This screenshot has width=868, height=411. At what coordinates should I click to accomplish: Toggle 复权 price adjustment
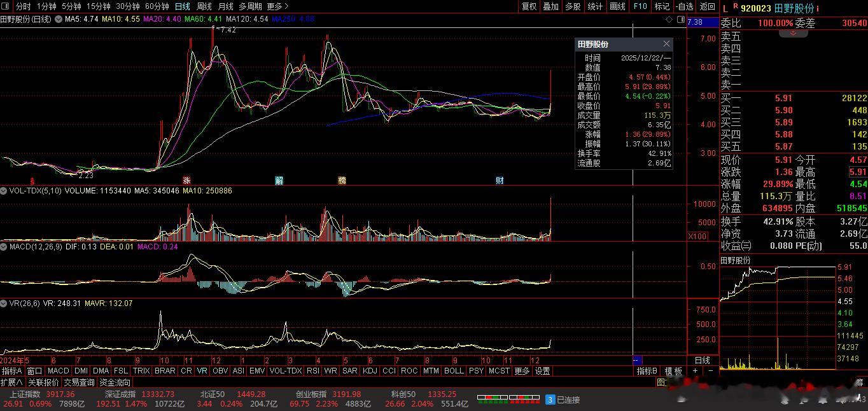pyautogui.click(x=529, y=6)
